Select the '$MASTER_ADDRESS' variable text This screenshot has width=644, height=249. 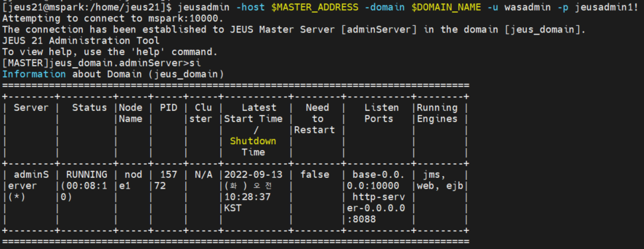(x=315, y=8)
